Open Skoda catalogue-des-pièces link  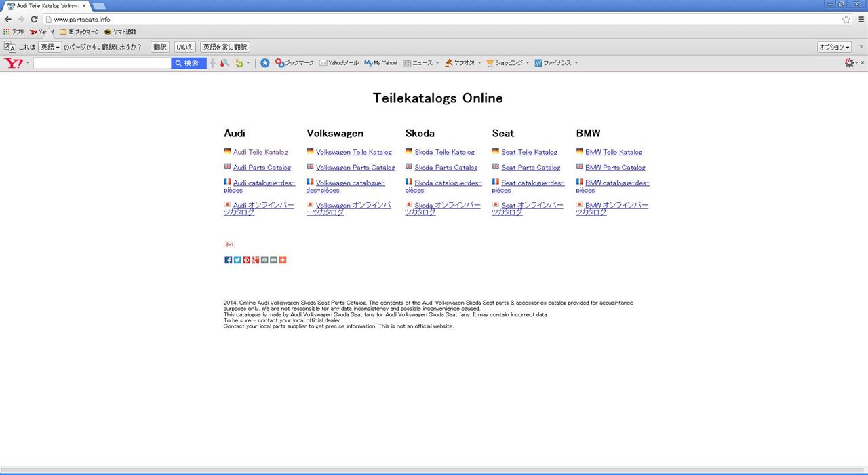point(443,187)
